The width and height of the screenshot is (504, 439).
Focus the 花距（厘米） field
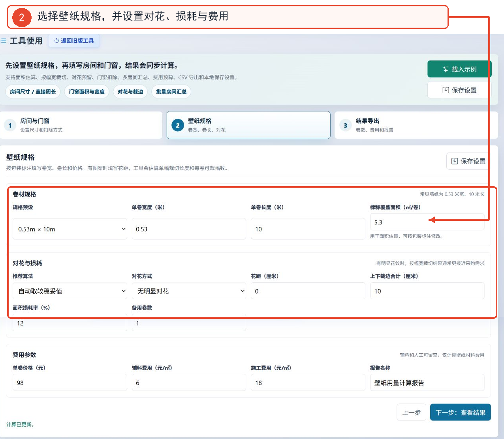point(308,291)
